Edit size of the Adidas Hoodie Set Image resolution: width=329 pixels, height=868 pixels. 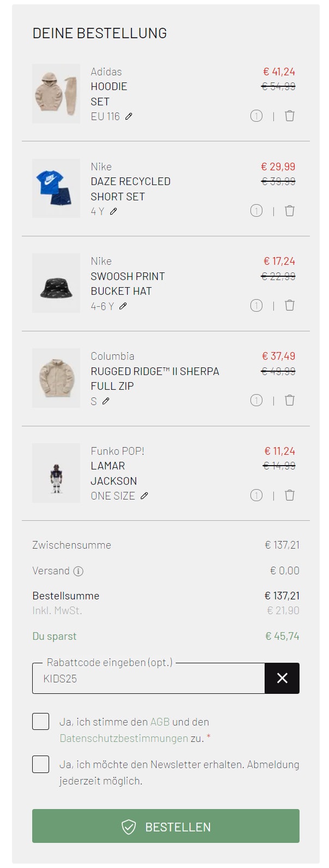click(x=129, y=116)
